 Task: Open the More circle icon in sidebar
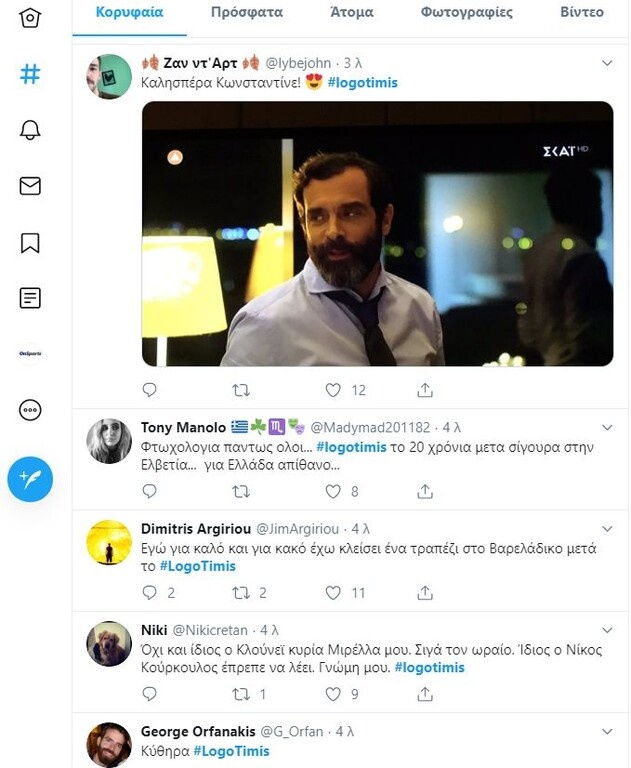coord(30,410)
